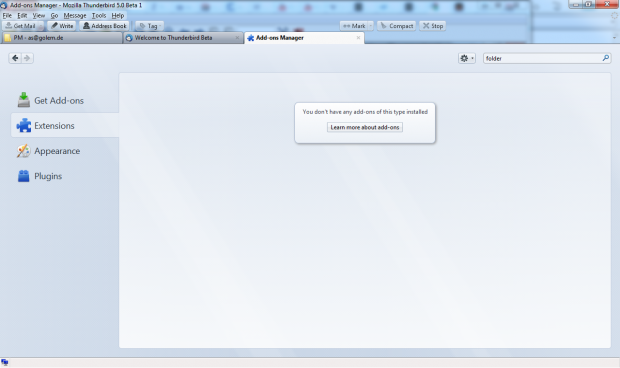Select the Extensions category
The height and width of the screenshot is (368, 620).
click(x=65, y=125)
